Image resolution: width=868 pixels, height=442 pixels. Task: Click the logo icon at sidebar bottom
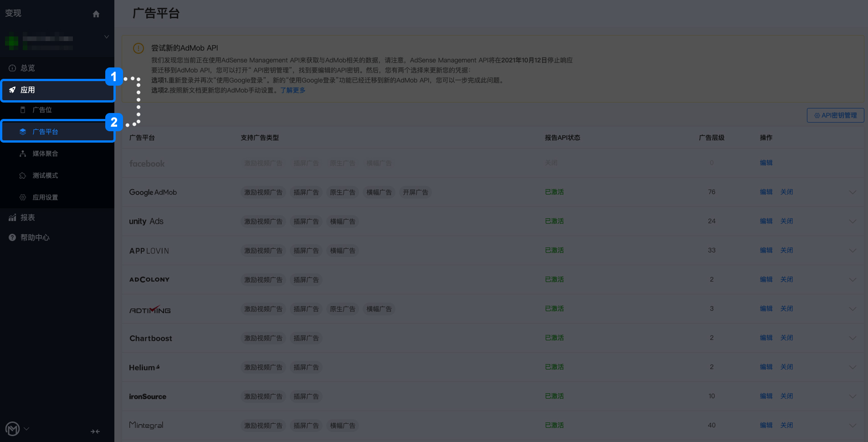pos(12,429)
